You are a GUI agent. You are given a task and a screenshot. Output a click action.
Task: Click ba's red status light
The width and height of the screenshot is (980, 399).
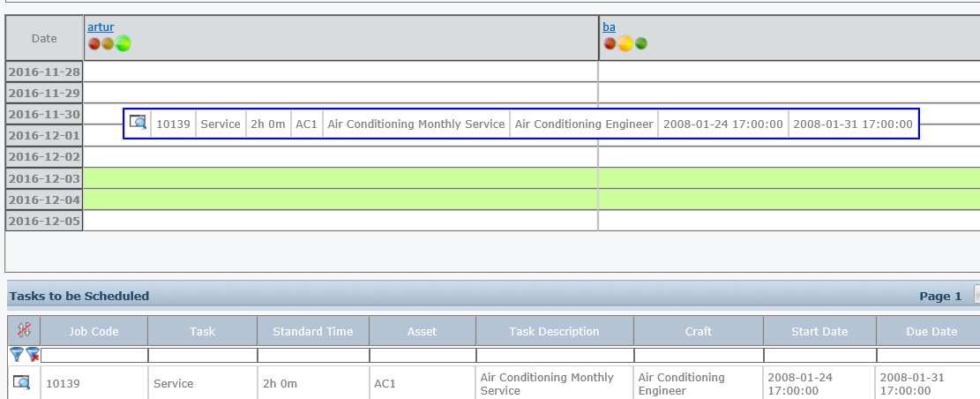click(x=610, y=43)
